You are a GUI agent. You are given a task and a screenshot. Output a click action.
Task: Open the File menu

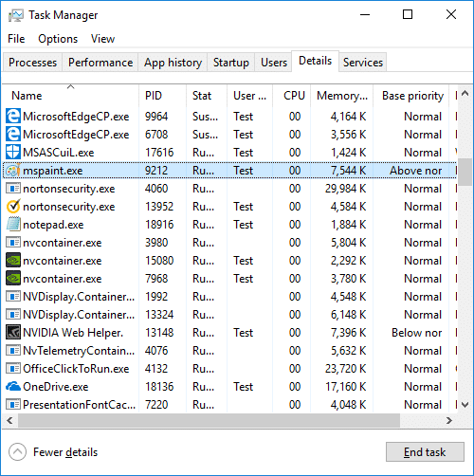tap(16, 39)
